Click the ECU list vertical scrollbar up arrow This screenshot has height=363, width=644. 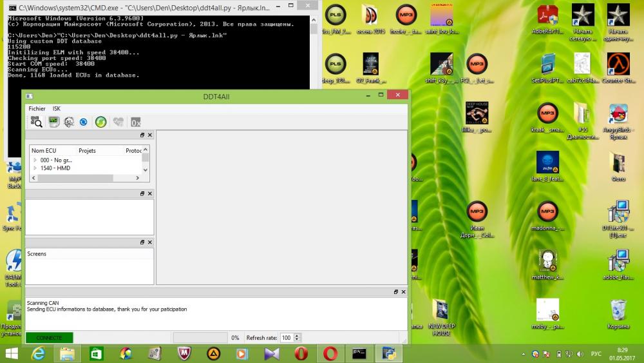click(x=146, y=149)
